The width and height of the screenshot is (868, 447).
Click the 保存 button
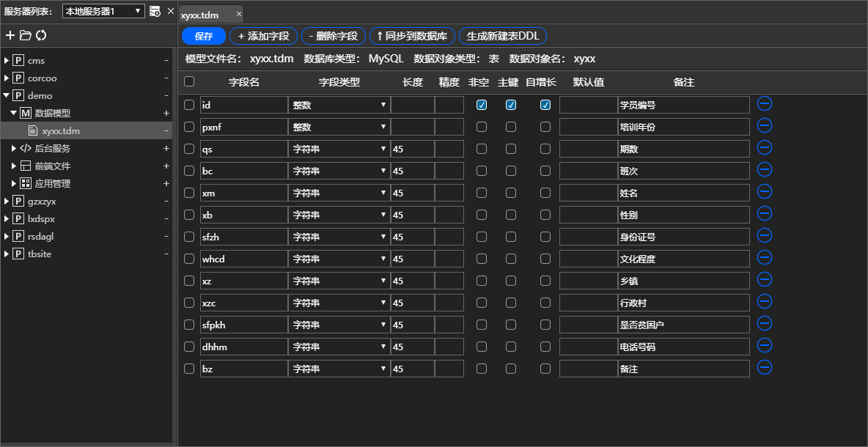click(x=203, y=35)
